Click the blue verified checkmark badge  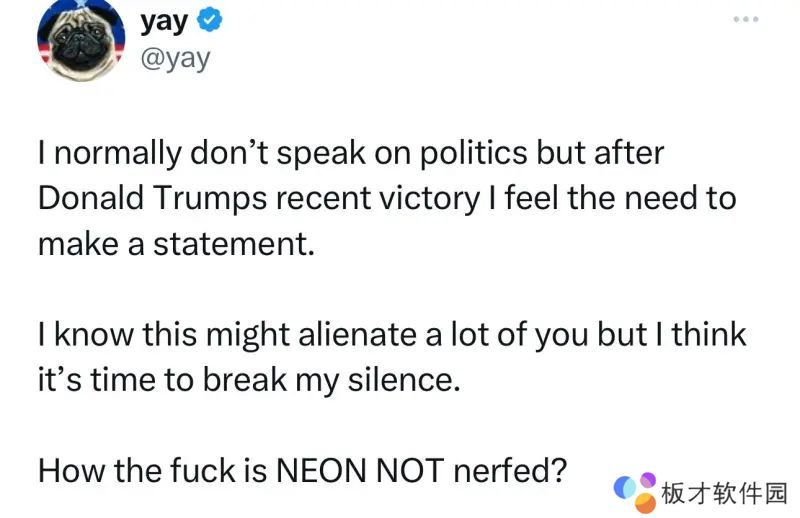(209, 19)
